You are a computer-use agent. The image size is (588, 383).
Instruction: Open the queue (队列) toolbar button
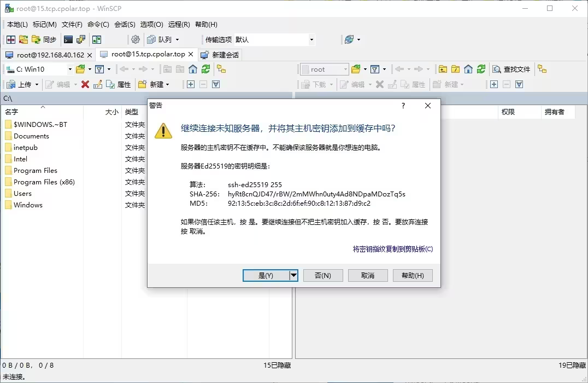pyautogui.click(x=160, y=39)
